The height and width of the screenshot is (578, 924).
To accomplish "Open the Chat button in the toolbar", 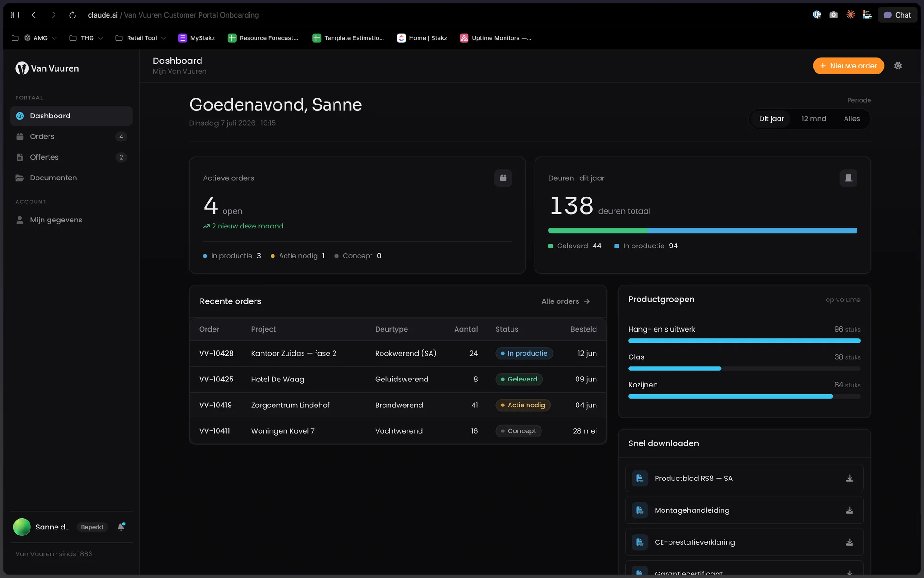I will tap(897, 15).
